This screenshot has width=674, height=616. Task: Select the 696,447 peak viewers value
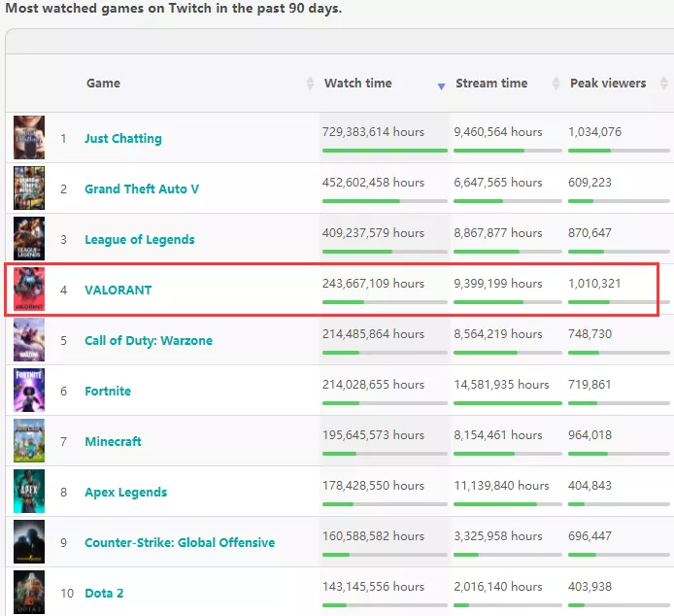point(590,536)
